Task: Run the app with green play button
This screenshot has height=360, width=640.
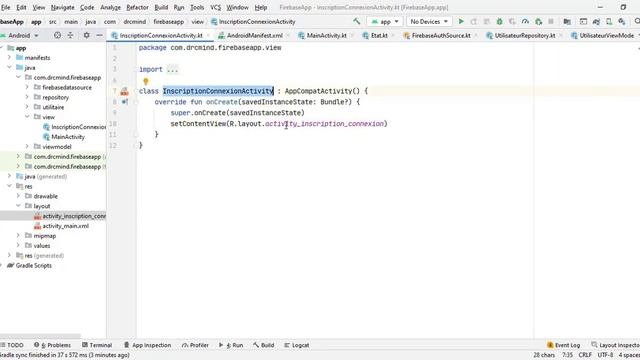Action: coord(461,21)
